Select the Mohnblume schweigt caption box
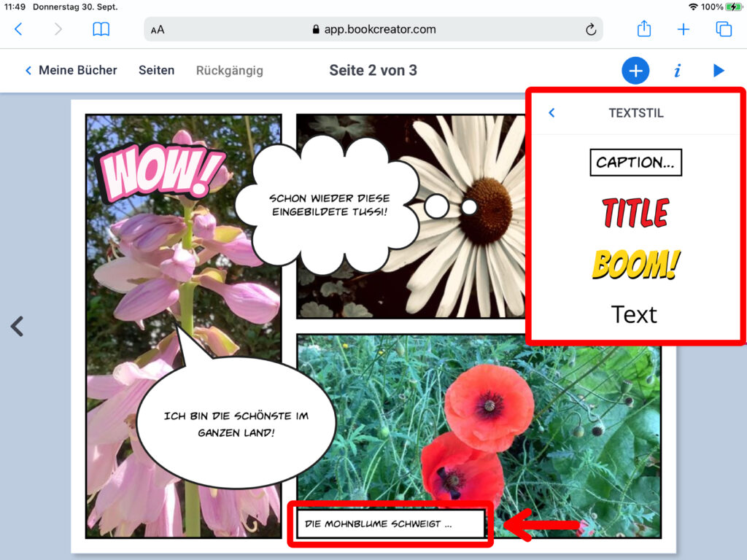 pos(390,524)
